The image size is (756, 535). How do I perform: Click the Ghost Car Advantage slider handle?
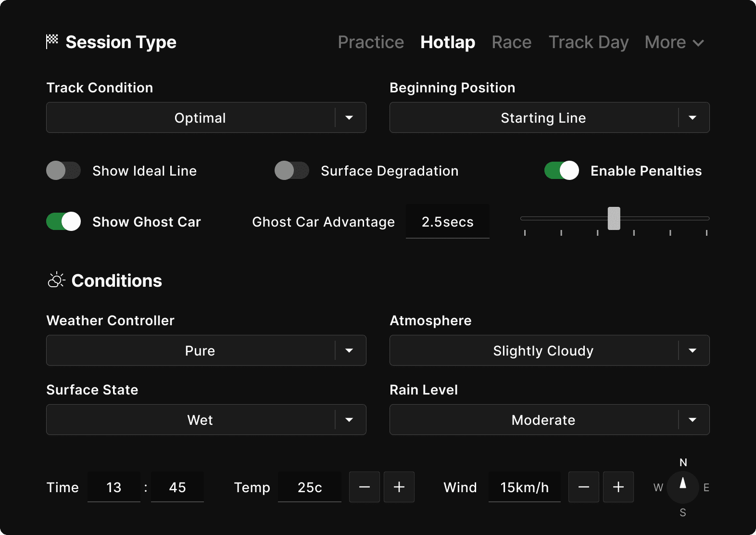pyautogui.click(x=614, y=218)
